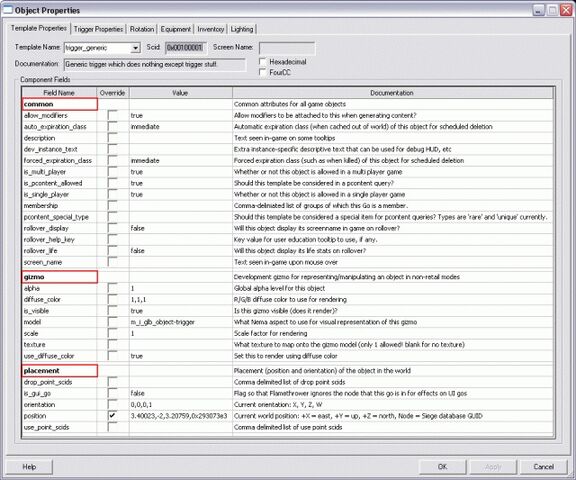Check override for model field

(112, 322)
